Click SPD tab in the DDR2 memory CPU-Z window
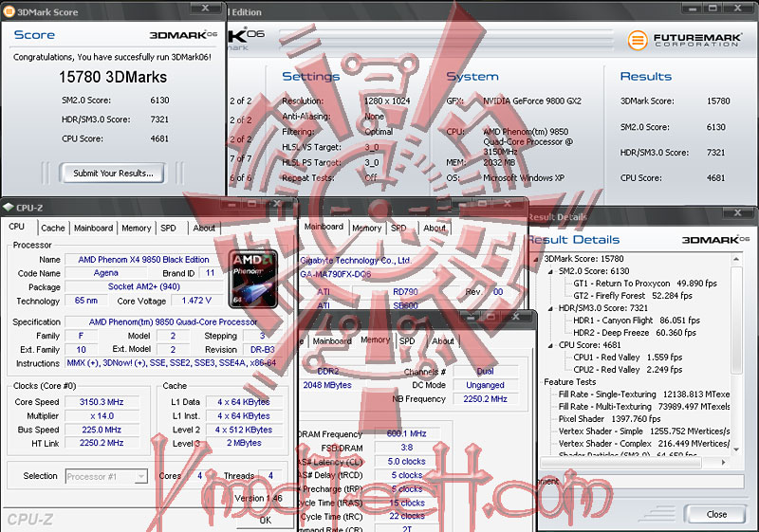Screen dimensions: 759x532 (x=407, y=341)
